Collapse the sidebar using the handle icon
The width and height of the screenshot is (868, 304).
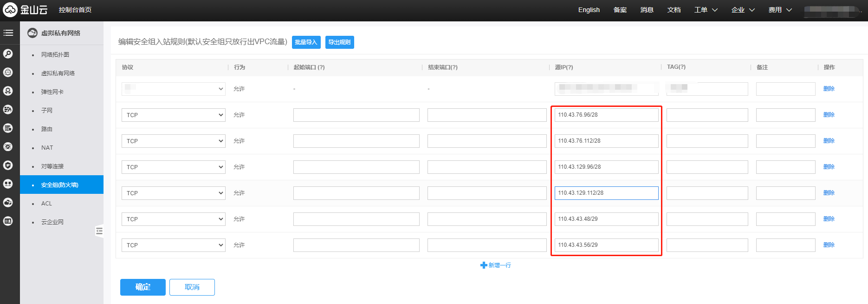pyautogui.click(x=99, y=231)
